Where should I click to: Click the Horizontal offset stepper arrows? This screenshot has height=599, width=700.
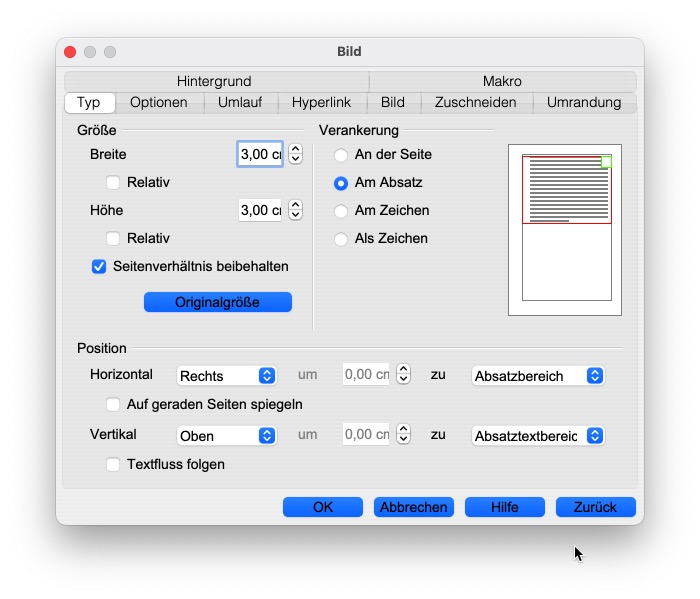coord(404,374)
